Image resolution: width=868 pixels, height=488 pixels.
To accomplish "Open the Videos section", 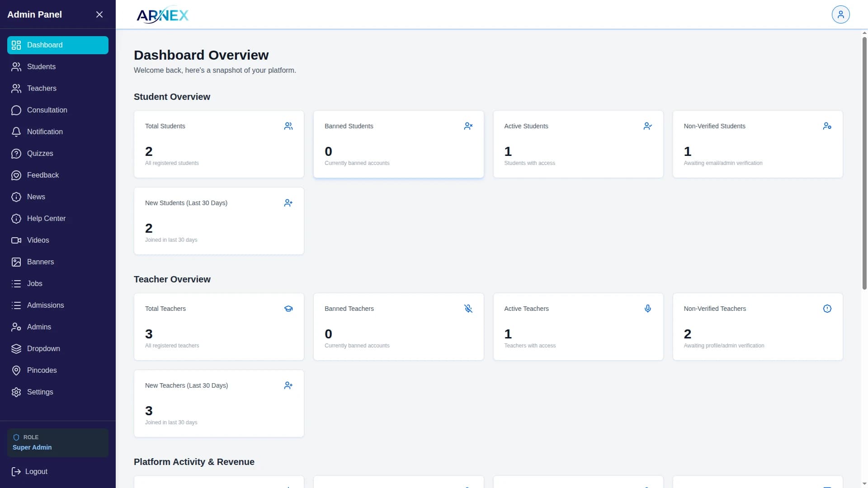I will 38,240.
